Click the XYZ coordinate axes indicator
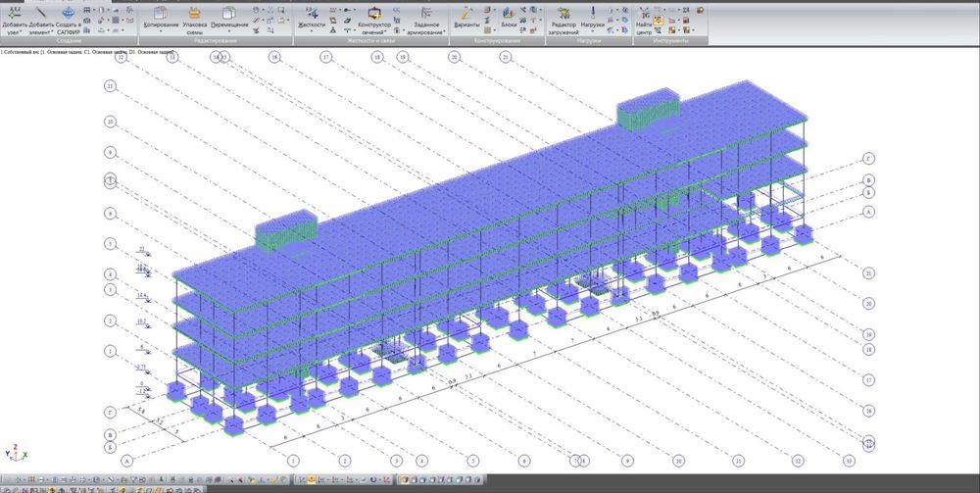This screenshot has height=493, width=980. pos(15,452)
